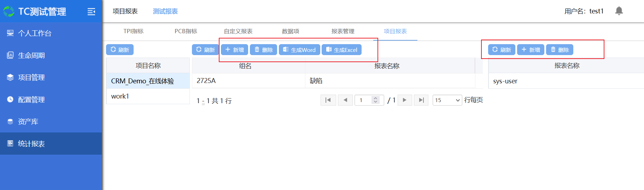644x190 pixels.
Task: Go to next page
Action: pos(405,100)
